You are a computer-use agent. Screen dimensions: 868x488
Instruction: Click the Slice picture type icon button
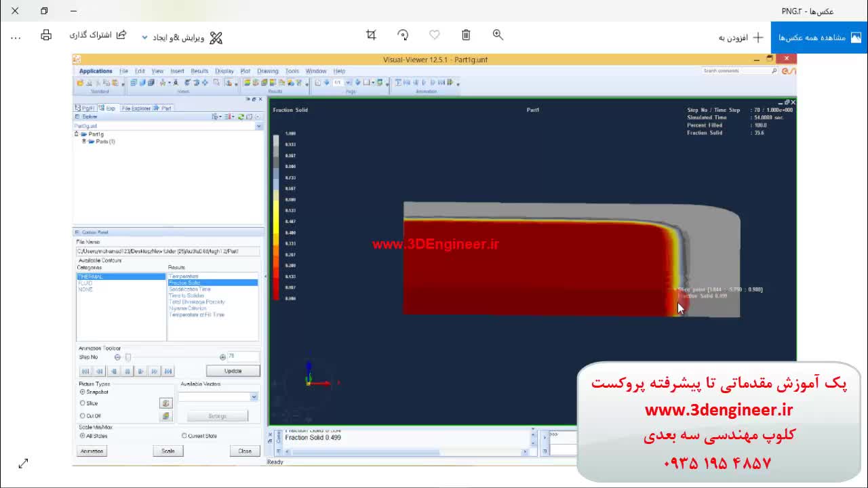pyautogui.click(x=165, y=403)
